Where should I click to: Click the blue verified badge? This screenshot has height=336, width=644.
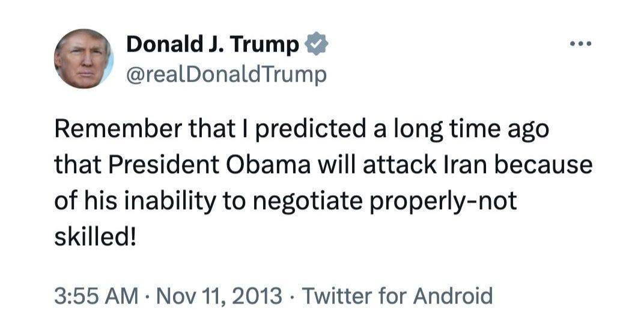317,44
